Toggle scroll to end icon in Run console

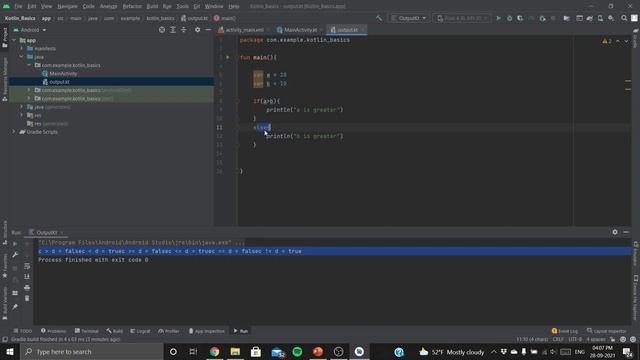point(27,277)
